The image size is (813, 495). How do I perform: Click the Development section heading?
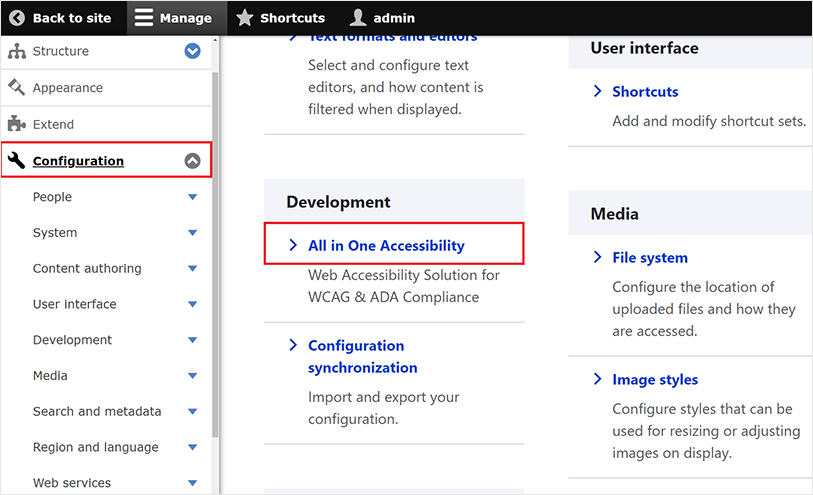click(x=339, y=202)
